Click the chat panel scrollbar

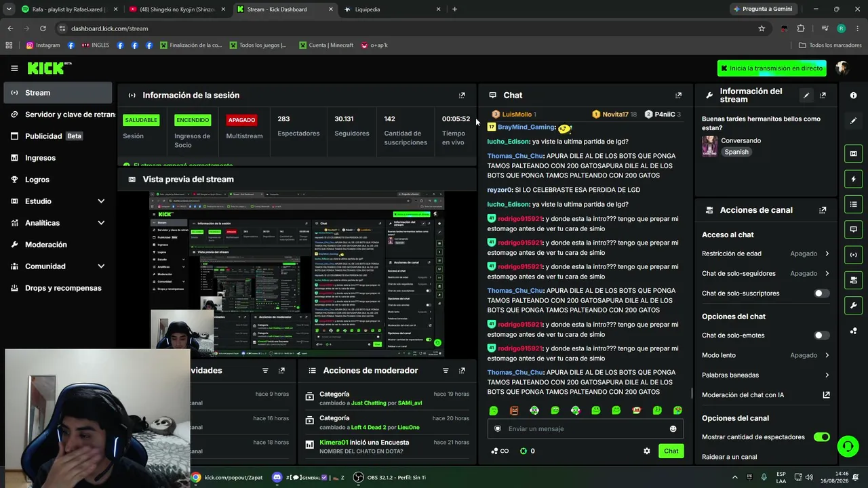(691, 394)
